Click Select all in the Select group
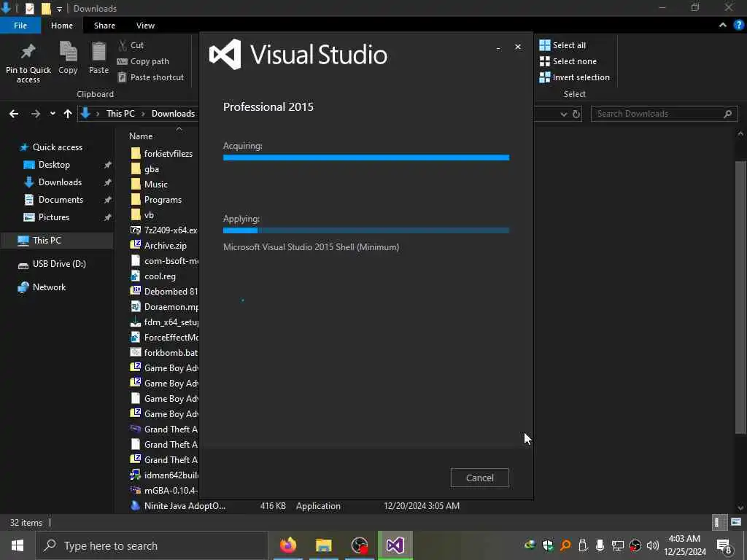 point(562,45)
